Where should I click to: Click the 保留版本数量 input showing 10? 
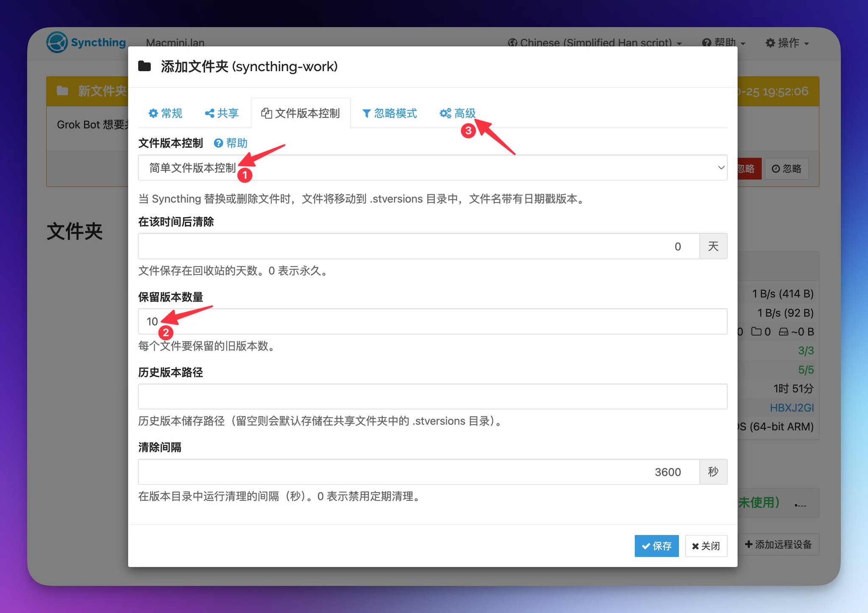pos(432,322)
